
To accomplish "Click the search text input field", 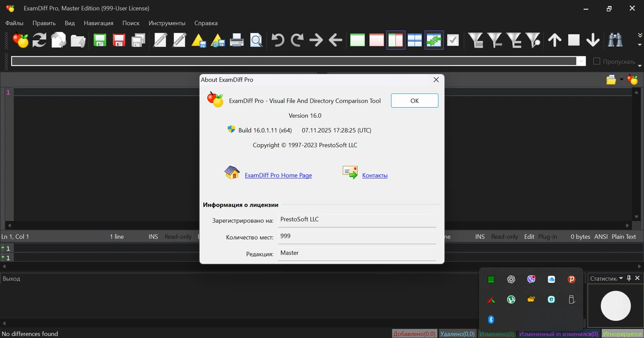I will pos(294,61).
